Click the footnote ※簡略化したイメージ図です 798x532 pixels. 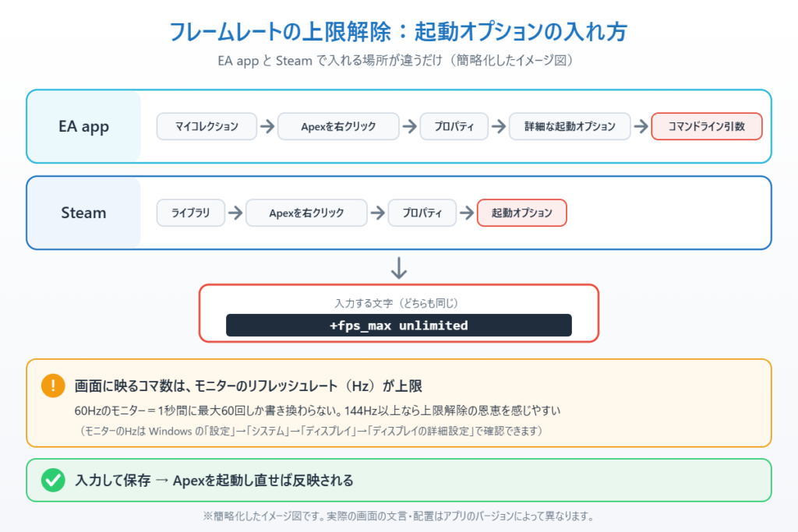[398, 516]
